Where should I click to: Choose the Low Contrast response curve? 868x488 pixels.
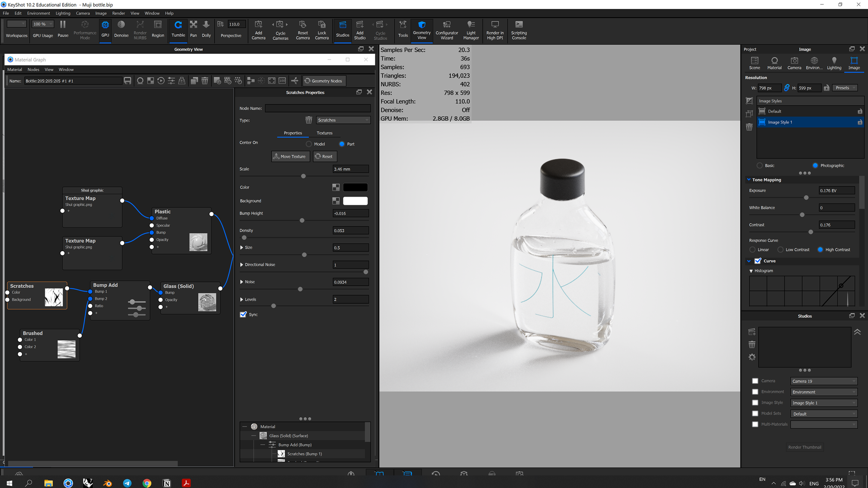(x=781, y=250)
